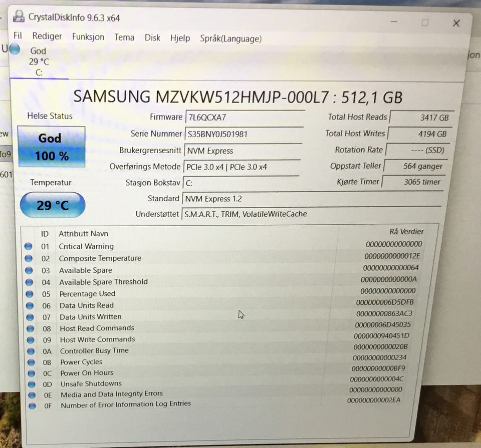Open the Hjelp menu
Viewport: 481px width, 448px height.
[x=180, y=39]
